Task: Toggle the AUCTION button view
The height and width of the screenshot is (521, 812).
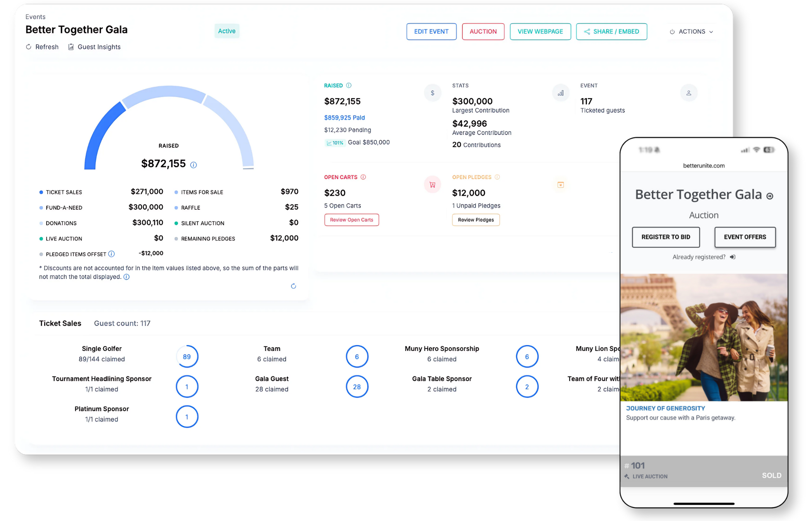Action: pos(482,31)
